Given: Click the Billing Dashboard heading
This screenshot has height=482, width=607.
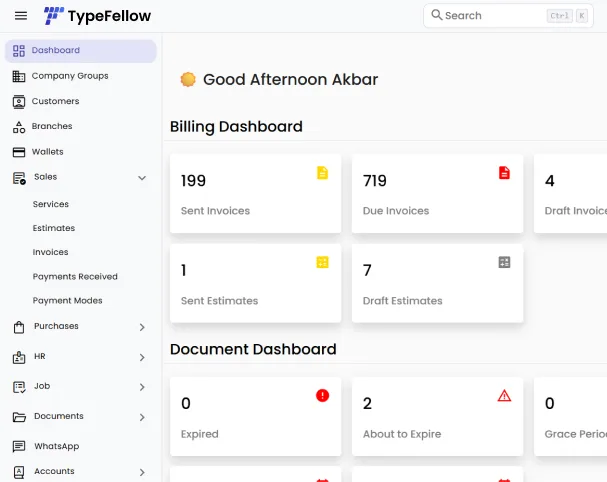Looking at the screenshot, I should (236, 127).
